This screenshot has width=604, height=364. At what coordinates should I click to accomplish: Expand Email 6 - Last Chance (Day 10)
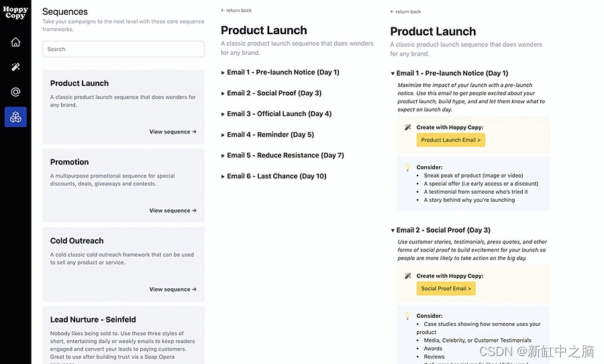pos(276,176)
